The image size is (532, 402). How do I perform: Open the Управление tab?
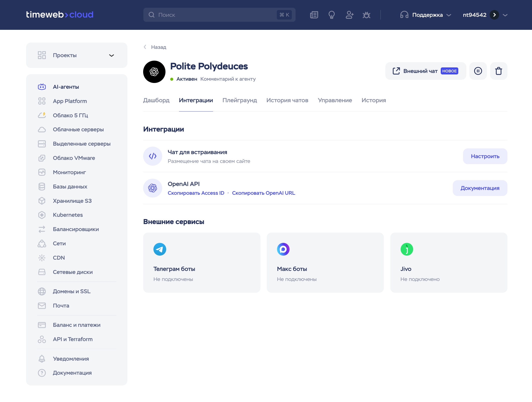(x=335, y=100)
